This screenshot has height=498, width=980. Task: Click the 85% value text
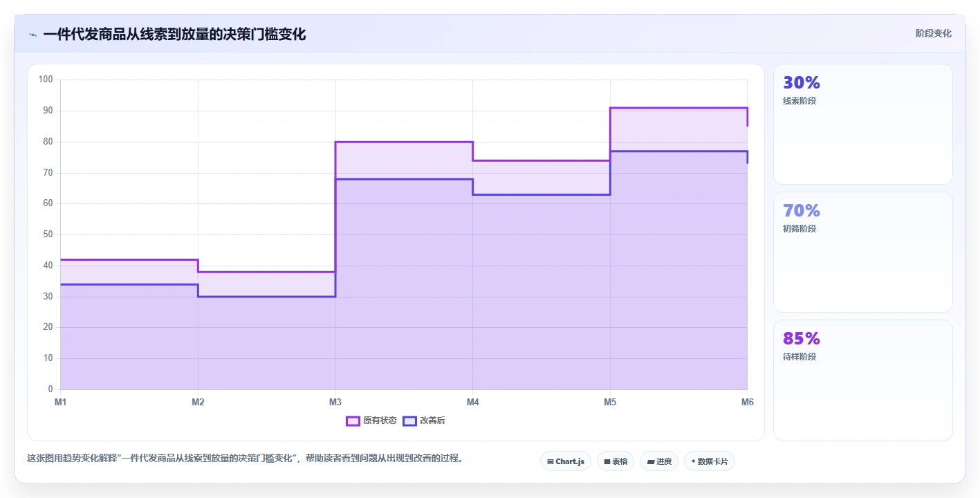point(802,338)
